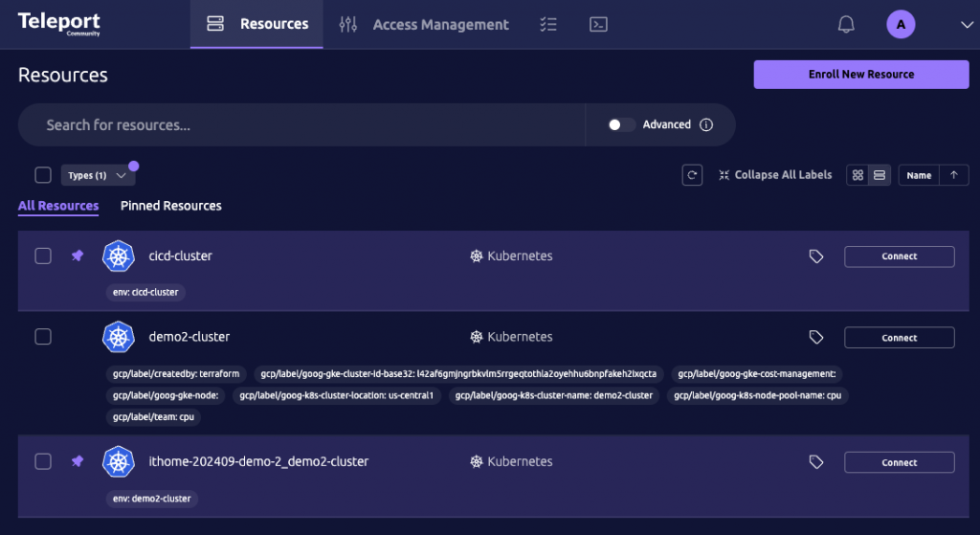Unpin ithome-202409-demo-2_demo2-cluster pin icon
The height and width of the screenshot is (535, 980).
pyautogui.click(x=78, y=461)
